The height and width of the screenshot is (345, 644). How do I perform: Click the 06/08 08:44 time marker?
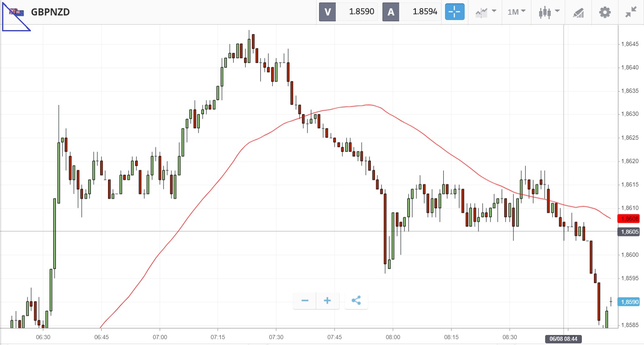pyautogui.click(x=563, y=339)
